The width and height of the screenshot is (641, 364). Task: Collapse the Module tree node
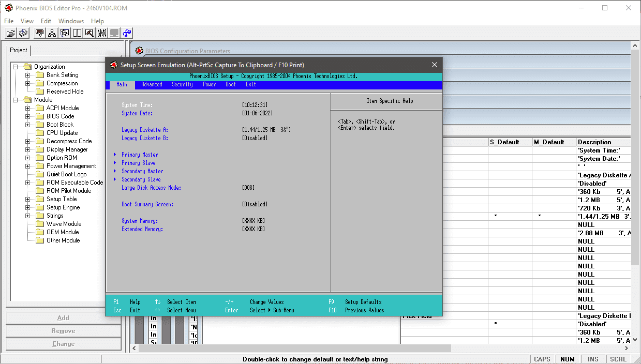coord(16,100)
